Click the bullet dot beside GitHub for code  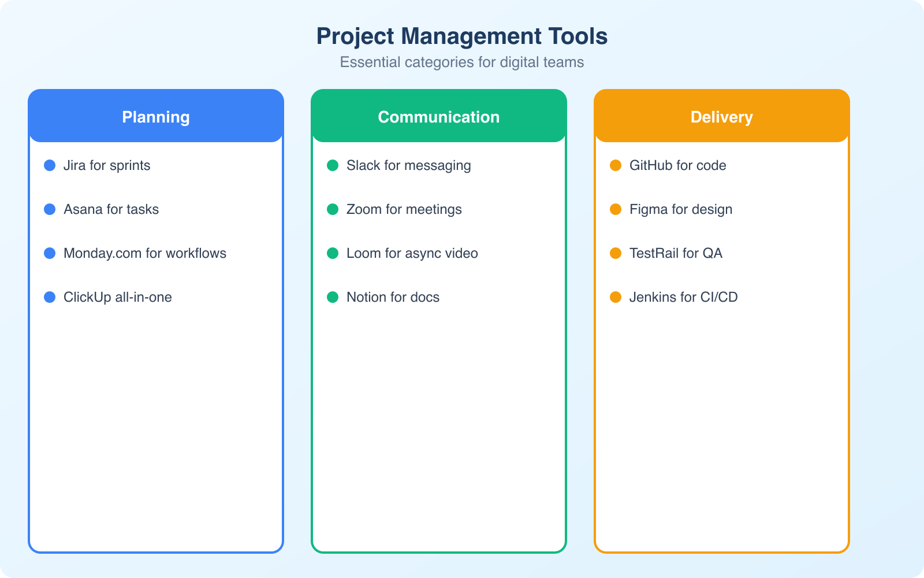(615, 165)
